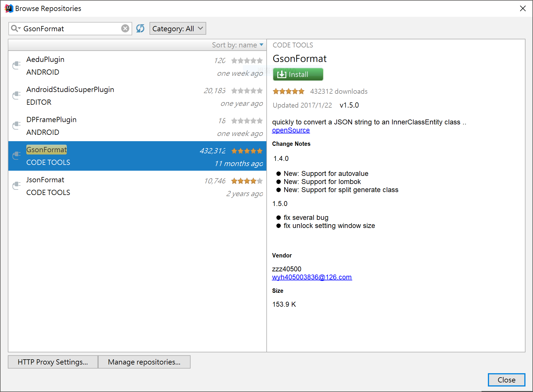
Task: Click the Updated 2017/1/22 text
Action: coord(302,105)
